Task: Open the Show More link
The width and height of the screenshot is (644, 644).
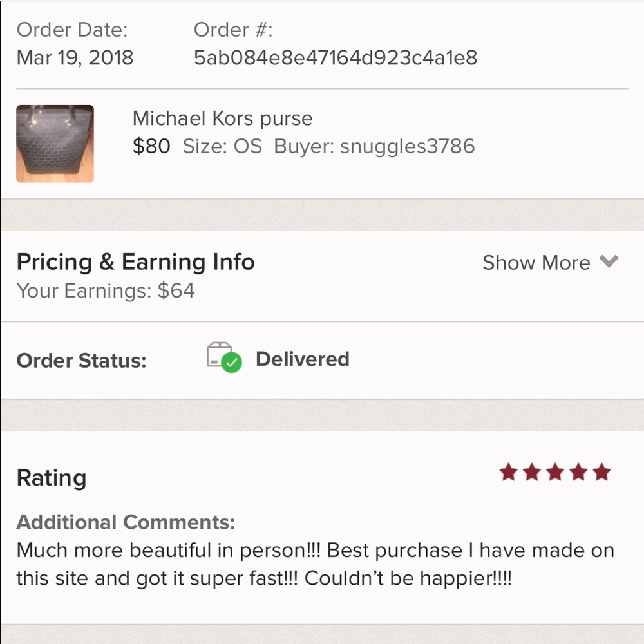Action: (x=536, y=262)
